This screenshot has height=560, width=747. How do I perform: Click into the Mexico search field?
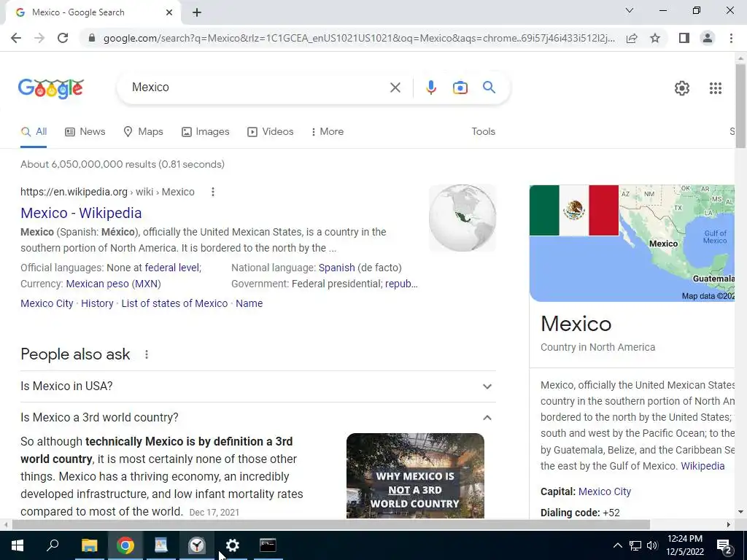click(x=258, y=87)
